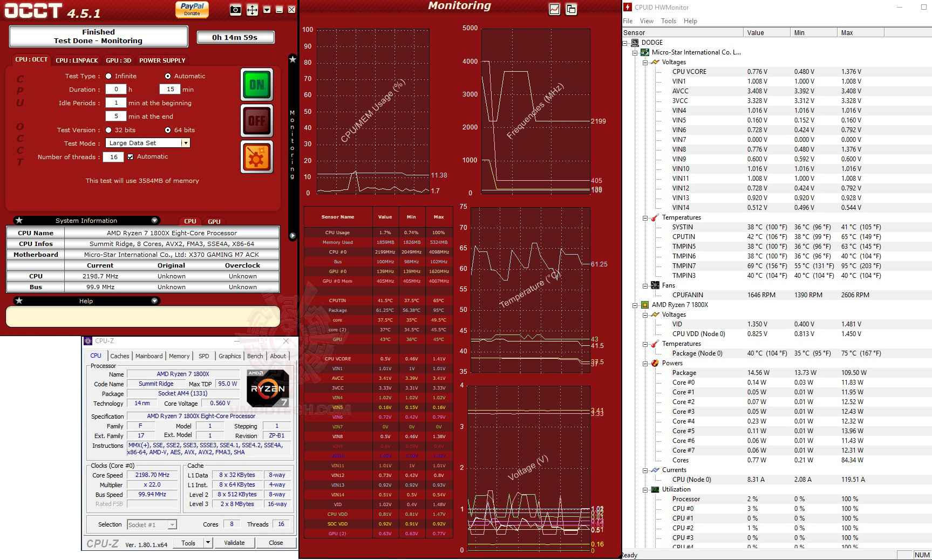The width and height of the screenshot is (932, 560).
Task: Click the AMD Ryzen 7 1800X chip icon
Action: [x=644, y=305]
